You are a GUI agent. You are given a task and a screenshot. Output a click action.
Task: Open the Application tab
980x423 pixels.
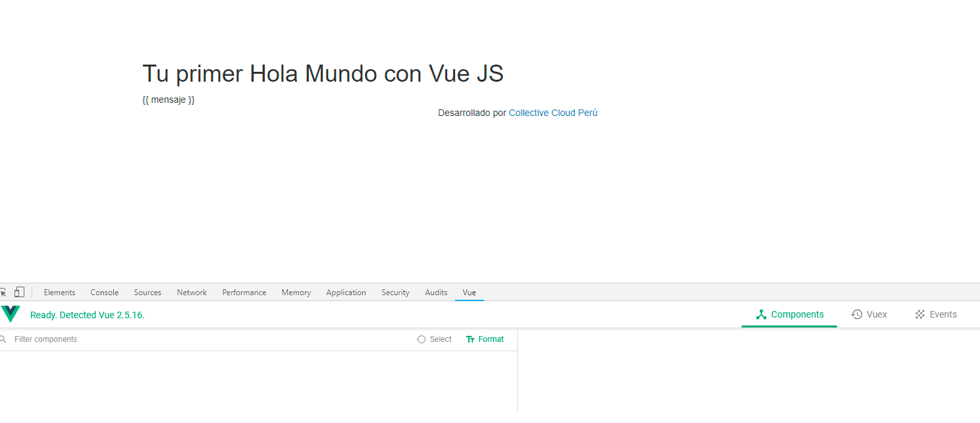click(x=346, y=293)
